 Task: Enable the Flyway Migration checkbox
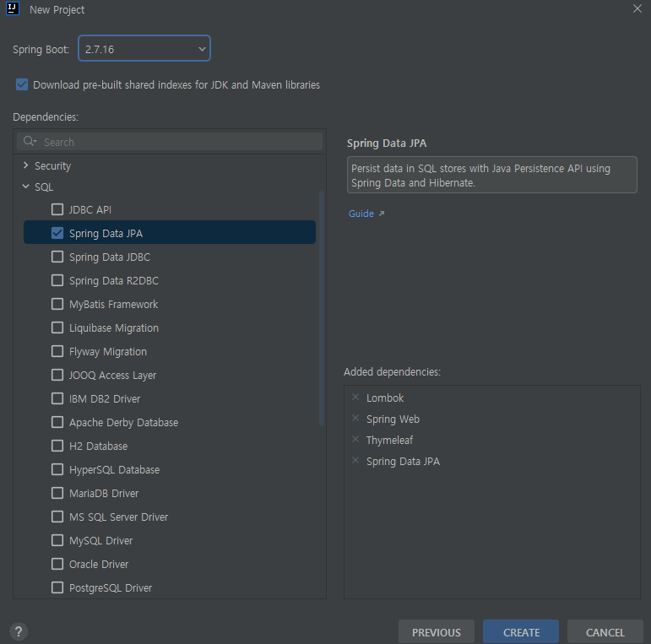click(x=57, y=351)
